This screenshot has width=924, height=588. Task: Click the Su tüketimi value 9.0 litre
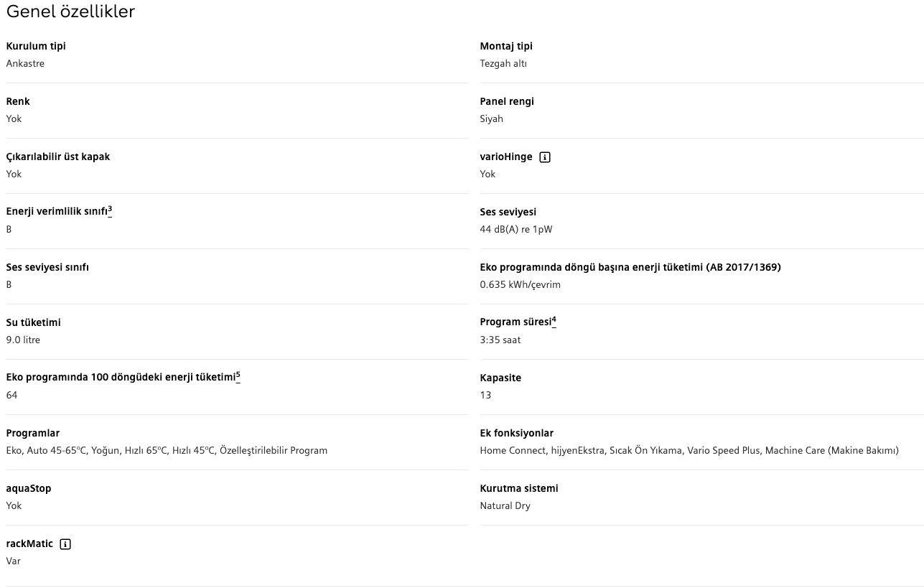[x=23, y=340]
